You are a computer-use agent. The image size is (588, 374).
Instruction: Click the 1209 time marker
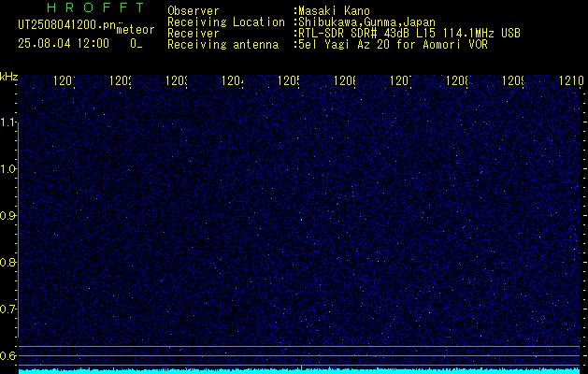pyautogui.click(x=513, y=80)
